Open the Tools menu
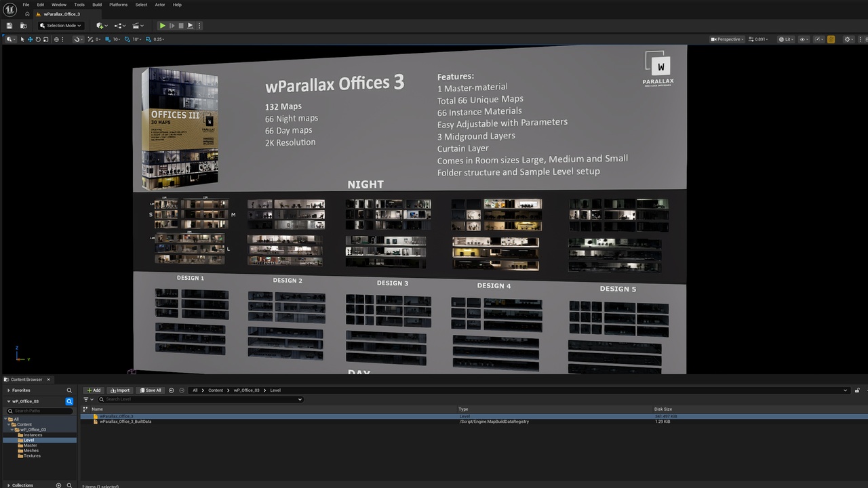The width and height of the screenshot is (868, 488). click(79, 5)
